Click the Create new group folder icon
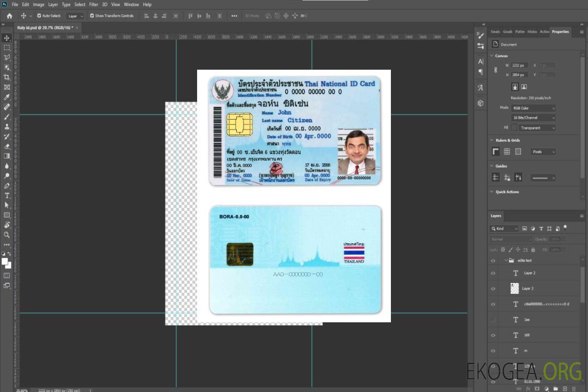Image resolution: width=588 pixels, height=392 pixels. pyautogui.click(x=556, y=389)
